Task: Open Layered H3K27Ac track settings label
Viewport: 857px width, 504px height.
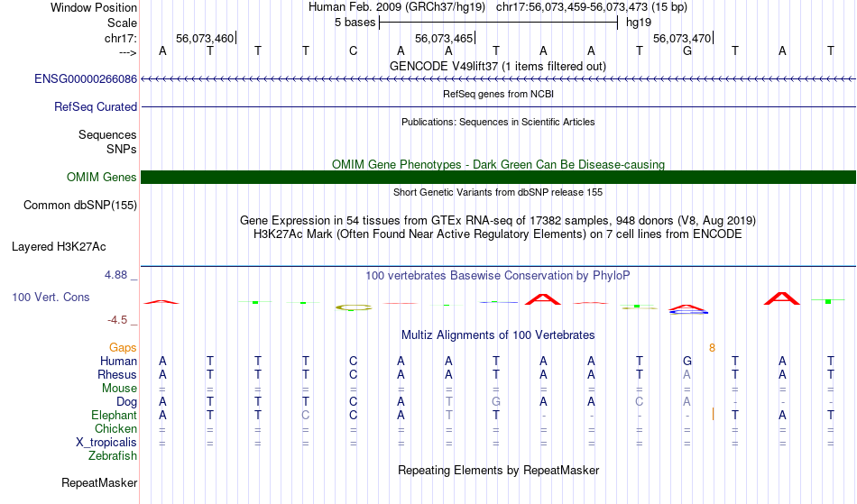Action: coord(59,247)
